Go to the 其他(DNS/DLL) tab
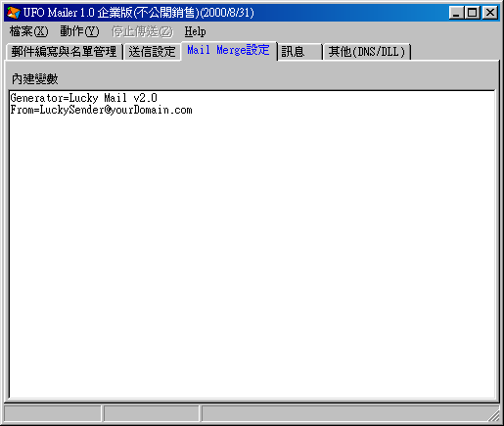Viewport: 504px width, 426px height. (x=367, y=52)
